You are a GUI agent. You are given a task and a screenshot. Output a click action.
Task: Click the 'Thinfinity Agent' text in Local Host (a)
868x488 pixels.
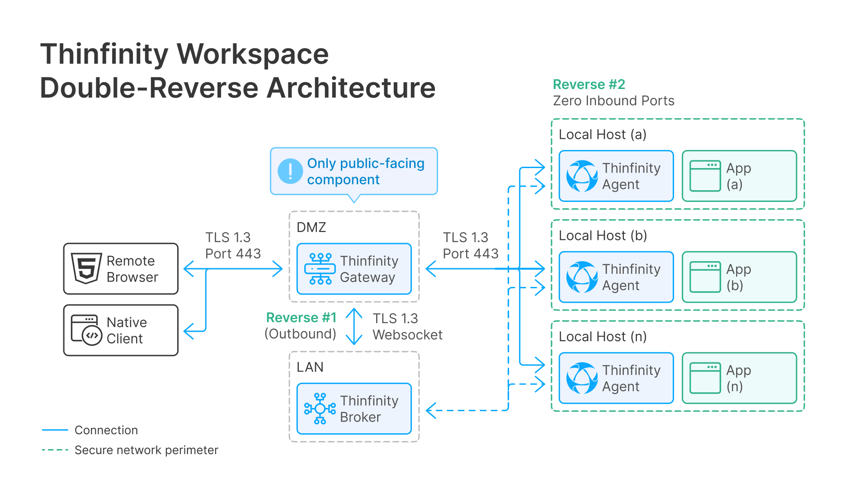[x=631, y=176]
